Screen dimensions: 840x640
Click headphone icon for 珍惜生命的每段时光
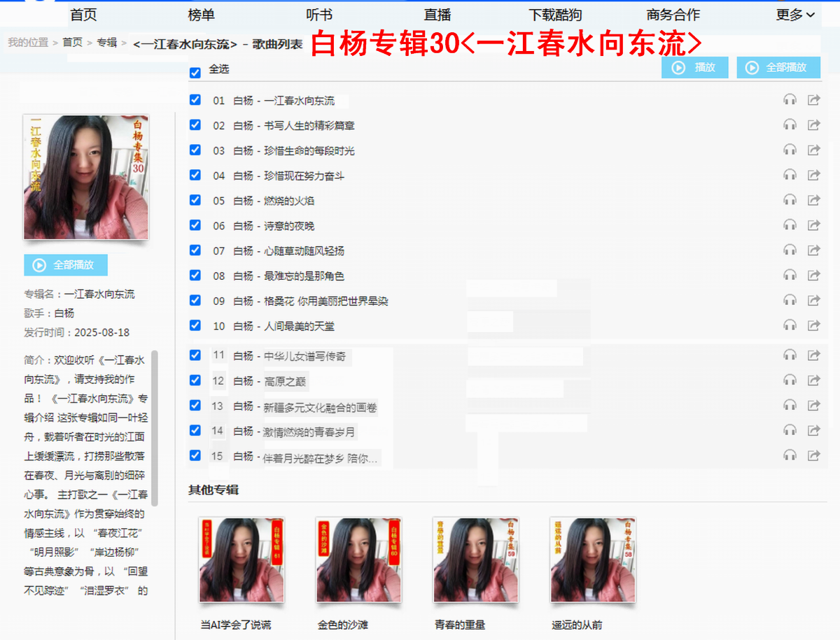tap(790, 150)
